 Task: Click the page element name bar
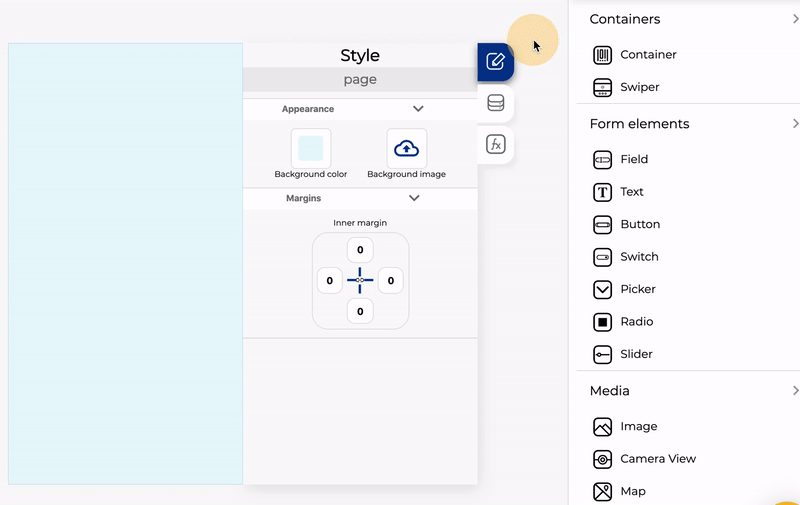click(360, 80)
